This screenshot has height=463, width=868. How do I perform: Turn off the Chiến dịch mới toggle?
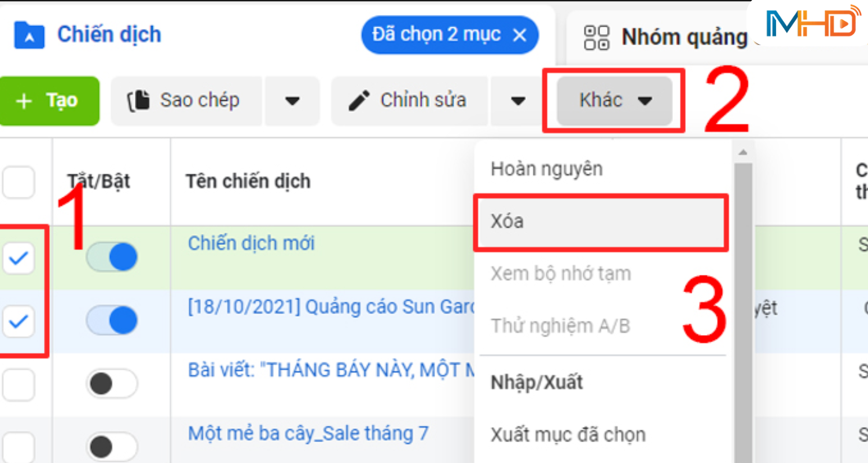(112, 258)
